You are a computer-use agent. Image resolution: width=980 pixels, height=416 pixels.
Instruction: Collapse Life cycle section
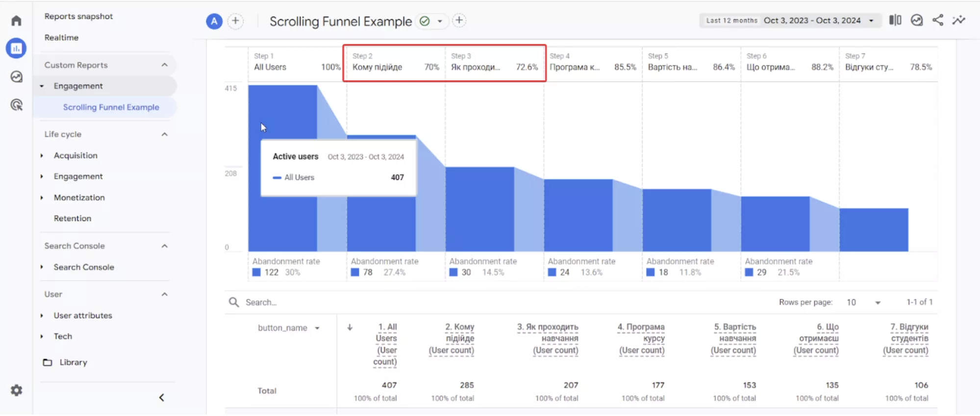point(165,134)
